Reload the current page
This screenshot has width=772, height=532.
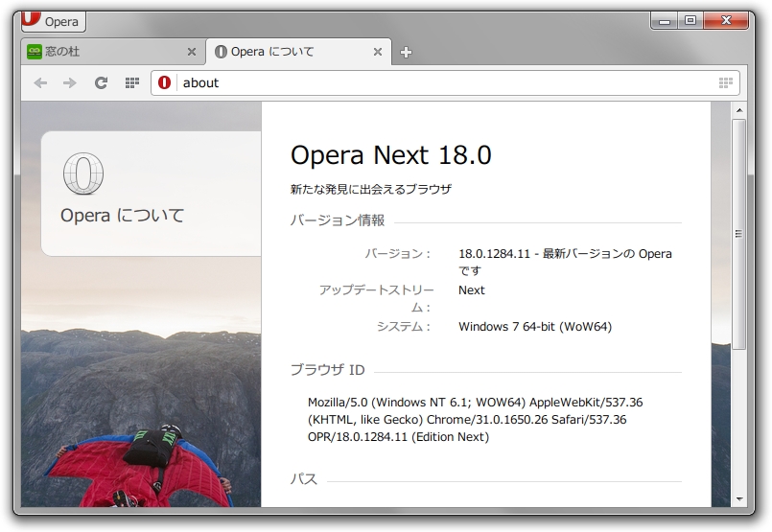tap(101, 82)
